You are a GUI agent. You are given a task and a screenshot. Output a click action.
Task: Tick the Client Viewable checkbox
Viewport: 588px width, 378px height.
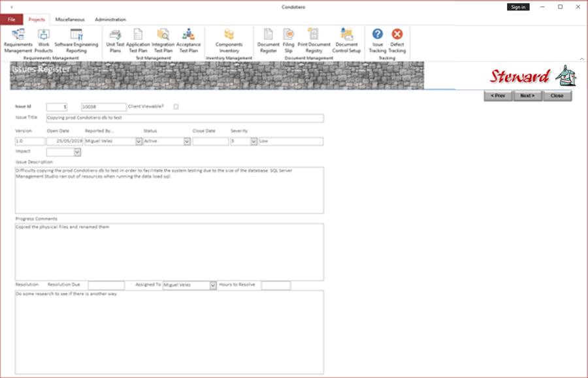(x=176, y=107)
